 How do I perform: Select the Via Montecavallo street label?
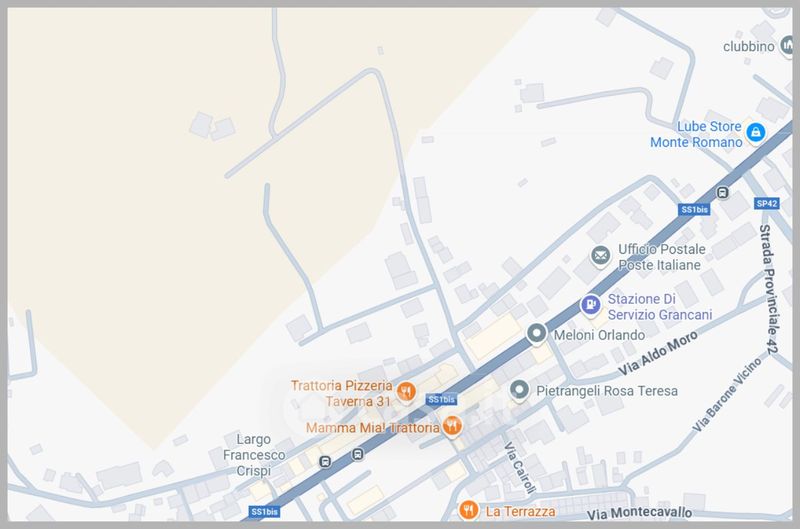[x=639, y=513]
